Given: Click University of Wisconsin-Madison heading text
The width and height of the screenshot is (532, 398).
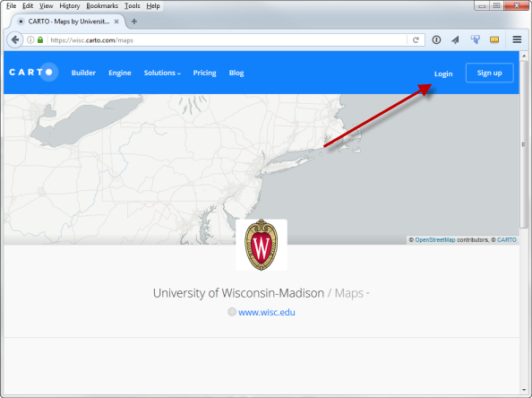Looking at the screenshot, I should click(x=238, y=293).
